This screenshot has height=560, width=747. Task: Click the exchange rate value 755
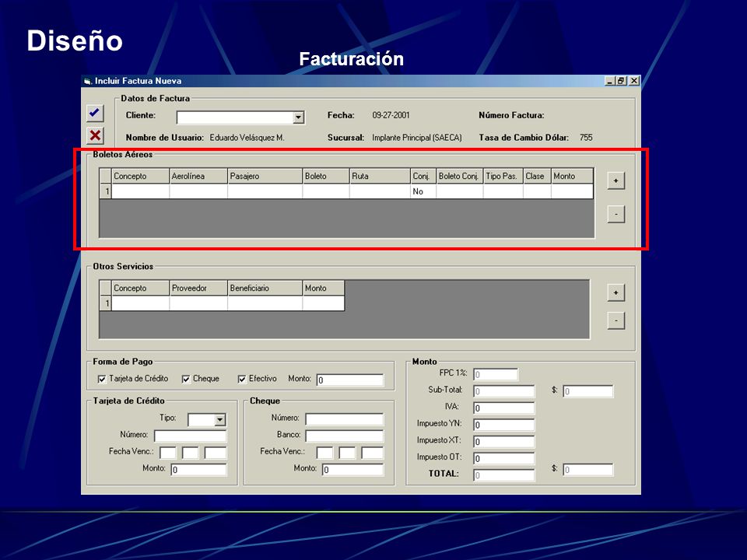[x=586, y=138]
